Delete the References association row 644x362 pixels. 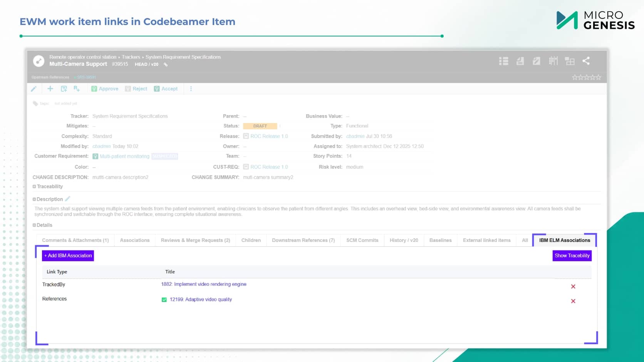(x=573, y=301)
